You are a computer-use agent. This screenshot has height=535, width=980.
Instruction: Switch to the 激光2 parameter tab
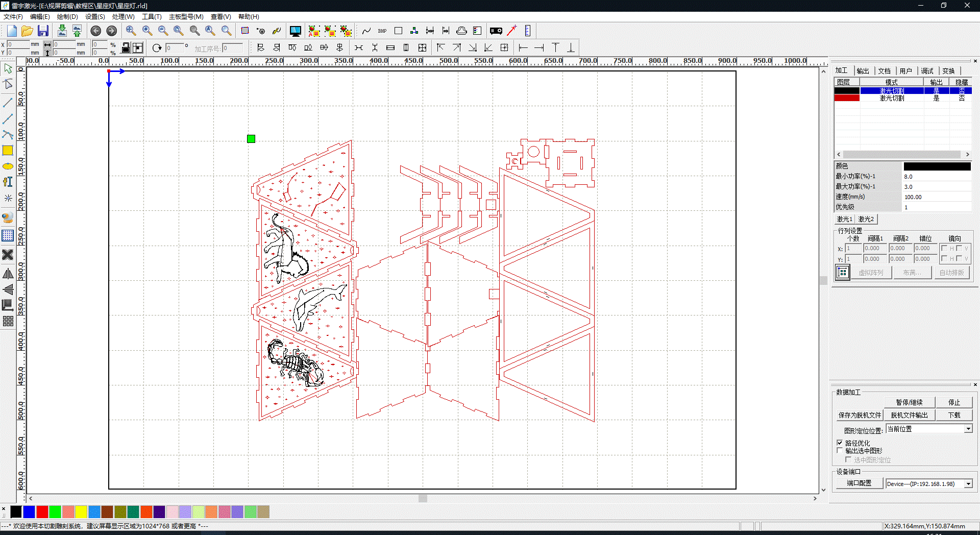[867, 219]
